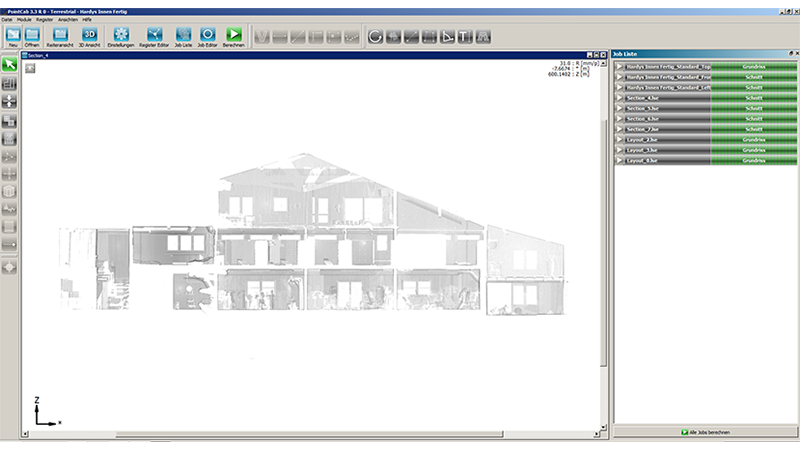This screenshot has width=800, height=450.
Task: Click the small view icon in Section_4 corner
Action: (x=30, y=68)
